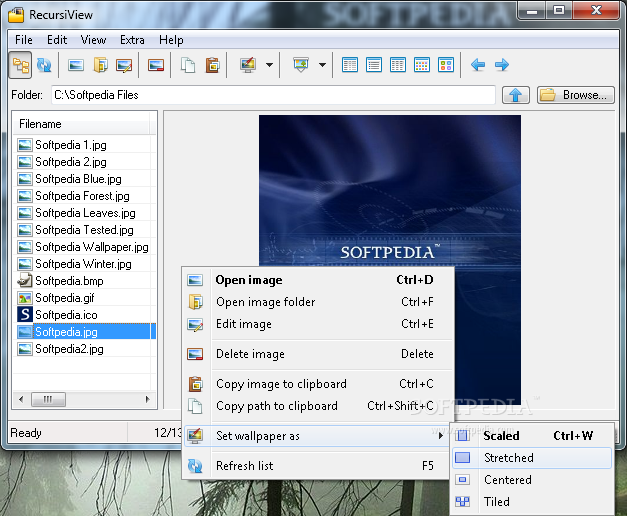This screenshot has width=627, height=516.
Task: Select the first list view mode icon
Action: pyautogui.click(x=350, y=65)
